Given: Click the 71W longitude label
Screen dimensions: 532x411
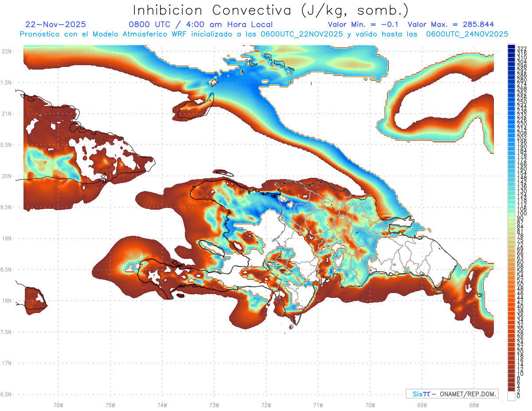Looking at the screenshot, I should [x=318, y=405].
